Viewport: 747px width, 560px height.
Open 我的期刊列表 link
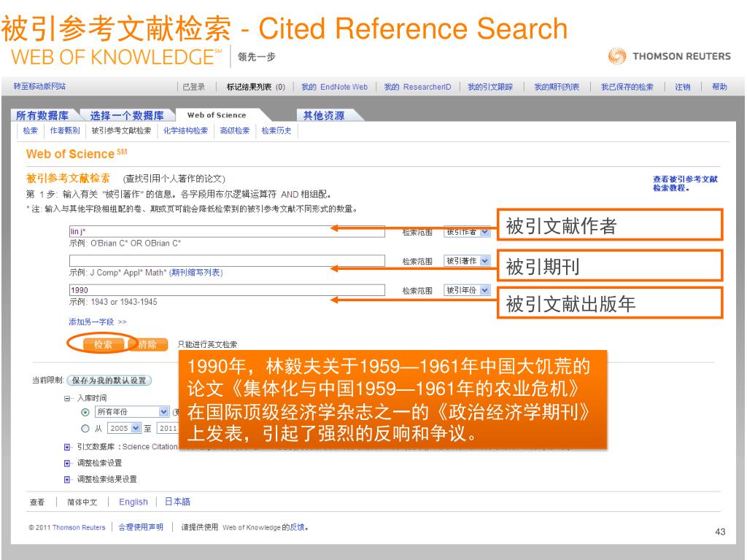pos(557,87)
